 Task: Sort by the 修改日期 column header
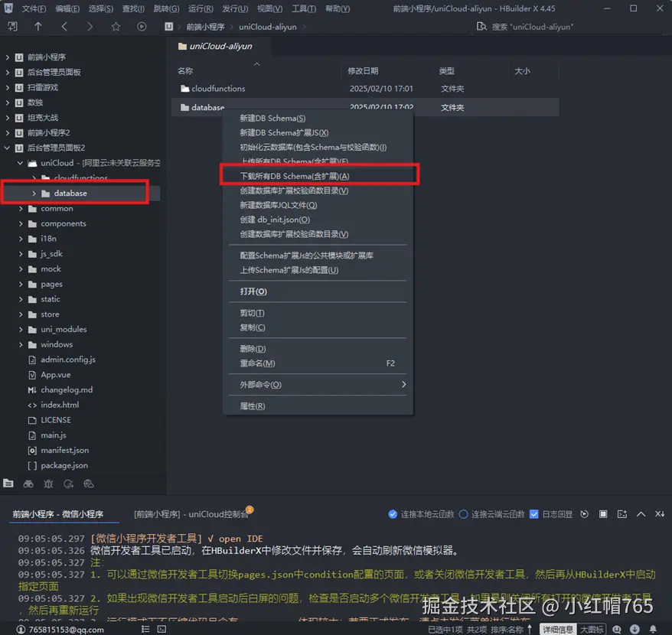tap(363, 70)
